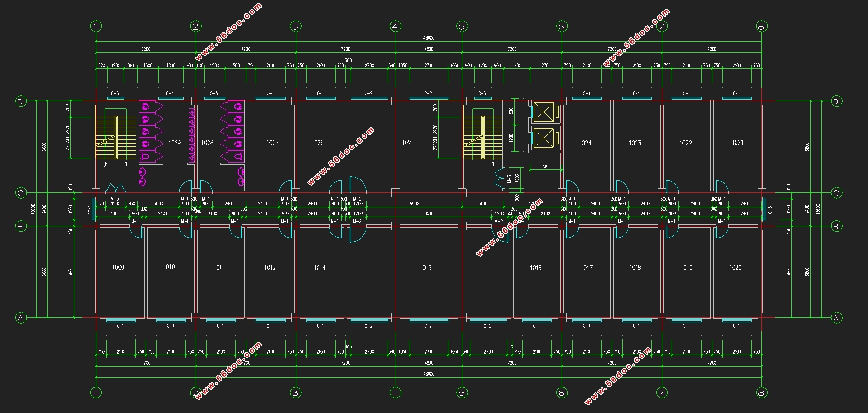Click bottom grid bubble 1

[x=96, y=393]
